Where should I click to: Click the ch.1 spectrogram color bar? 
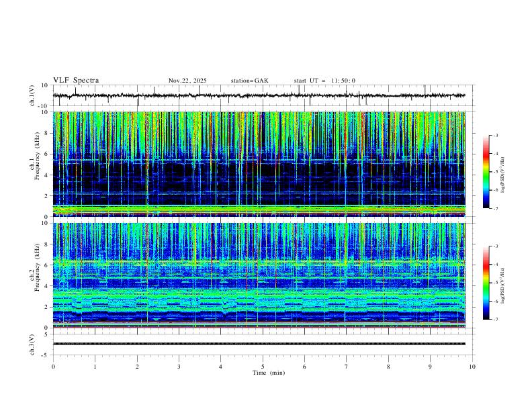click(486, 172)
